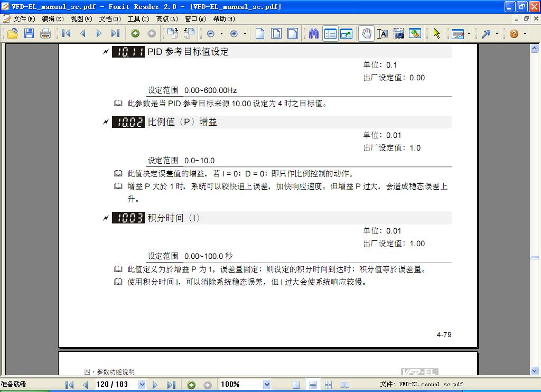The height and width of the screenshot is (392, 541).
Task: Go to last page in the status bar
Action: [x=171, y=385]
